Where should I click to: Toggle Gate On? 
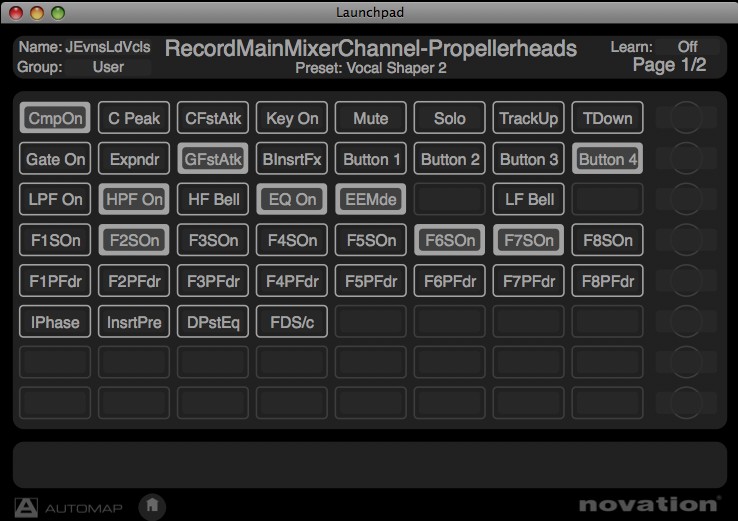pos(55,159)
